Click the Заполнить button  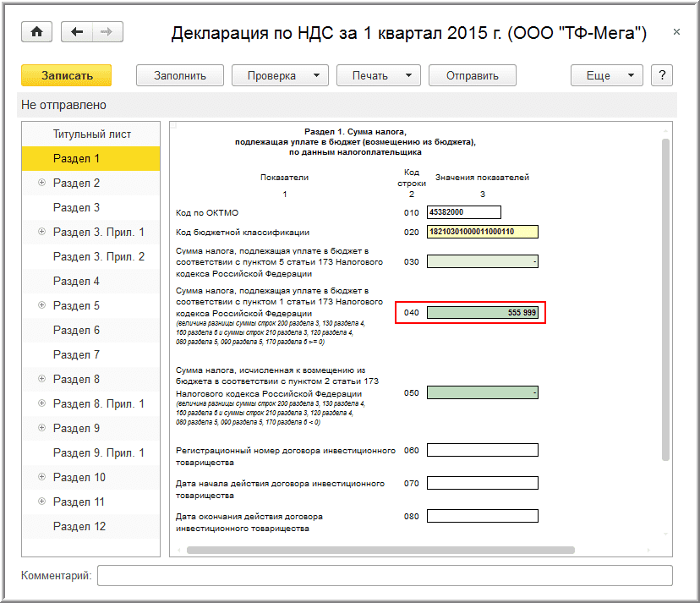click(x=180, y=75)
